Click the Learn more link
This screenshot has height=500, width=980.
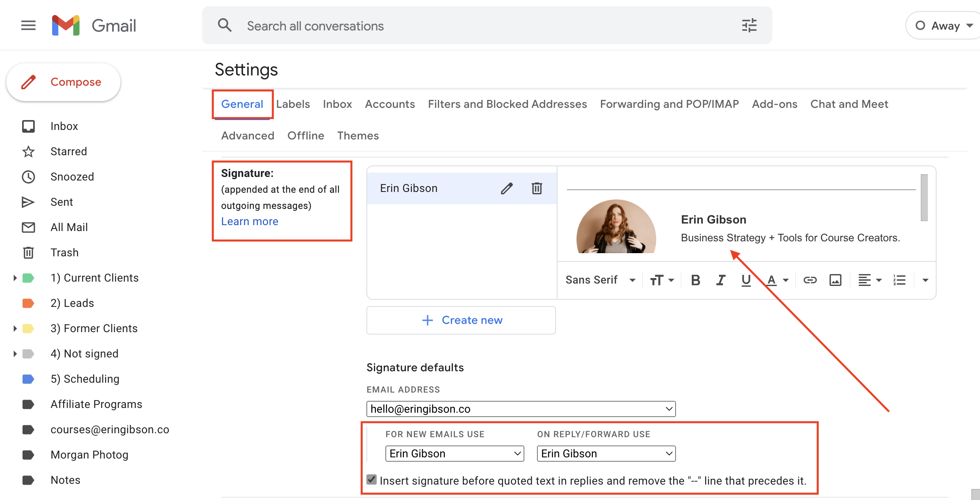[x=250, y=222]
